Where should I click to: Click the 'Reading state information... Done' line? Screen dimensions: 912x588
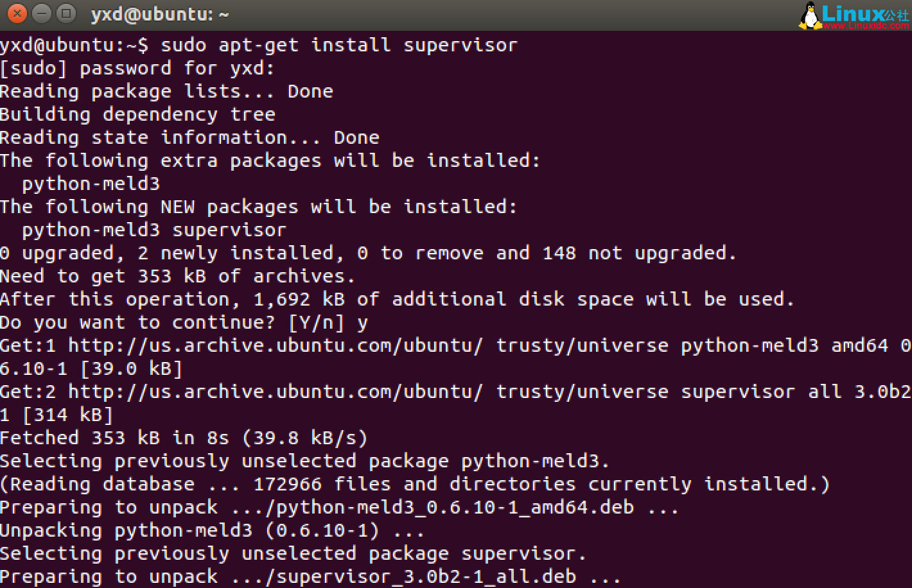point(189,137)
